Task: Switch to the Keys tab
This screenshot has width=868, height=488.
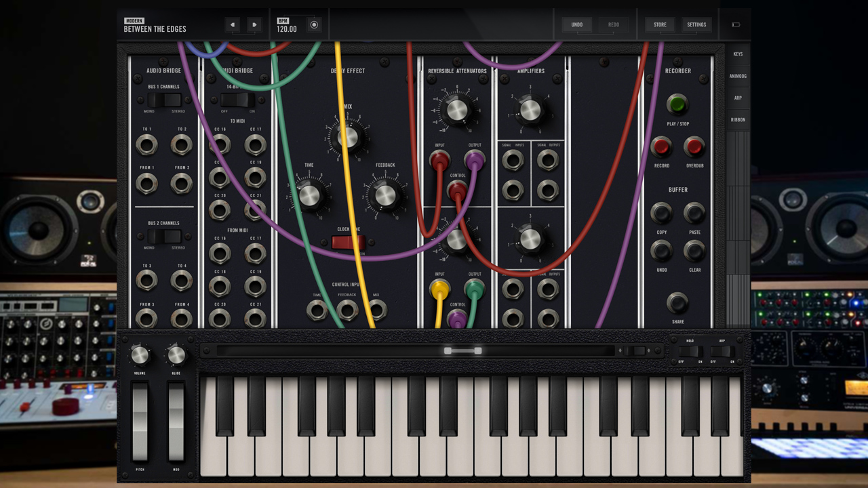Action: [737, 54]
